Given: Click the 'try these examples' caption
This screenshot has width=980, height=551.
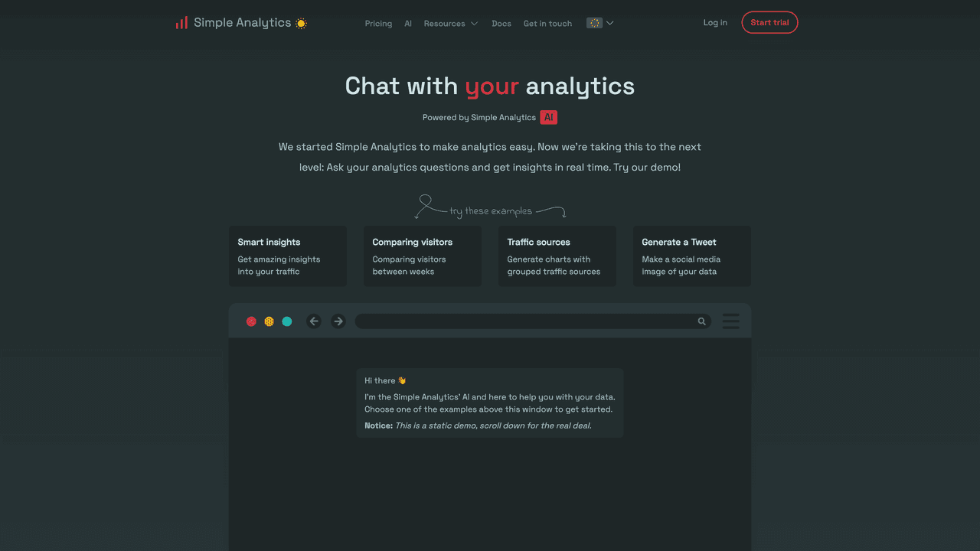Looking at the screenshot, I should [491, 211].
